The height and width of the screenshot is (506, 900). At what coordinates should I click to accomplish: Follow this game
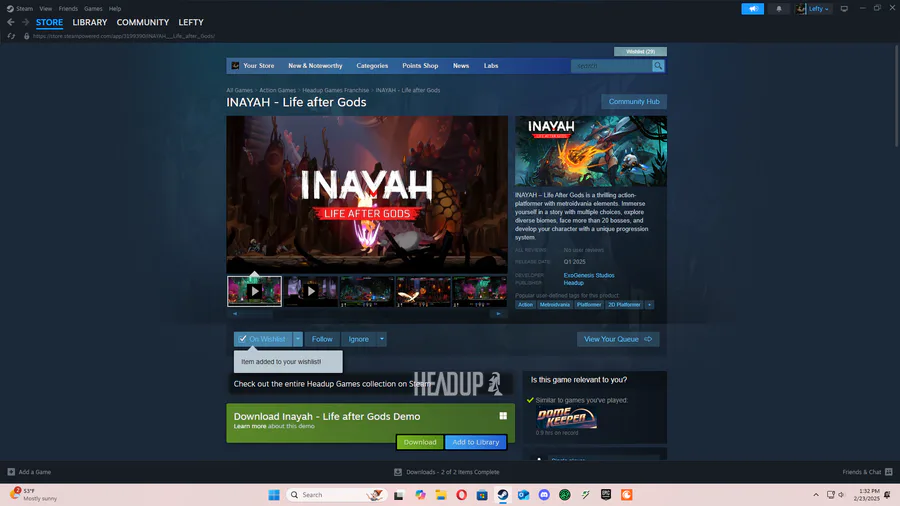pyautogui.click(x=322, y=339)
